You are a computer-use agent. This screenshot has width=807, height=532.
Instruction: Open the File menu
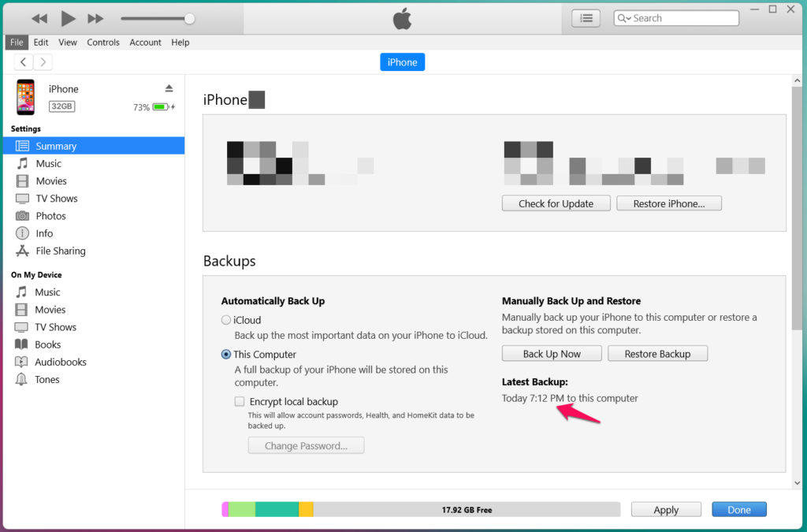click(17, 43)
